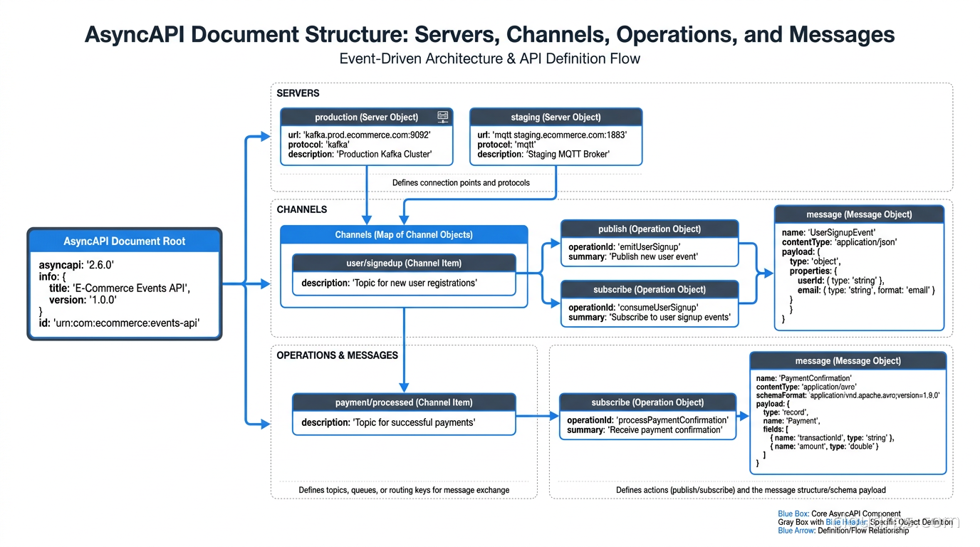This screenshot has height=547, width=980.
Task: Click the SERVERS section label
Action: 298,93
